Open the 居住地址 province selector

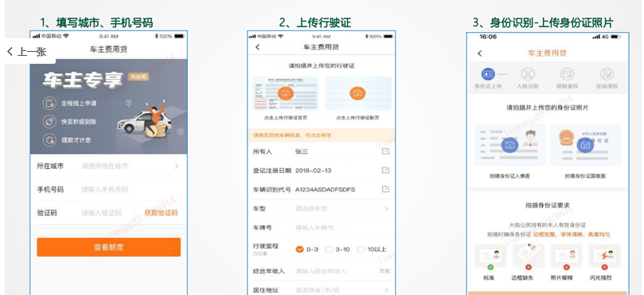[321, 290]
